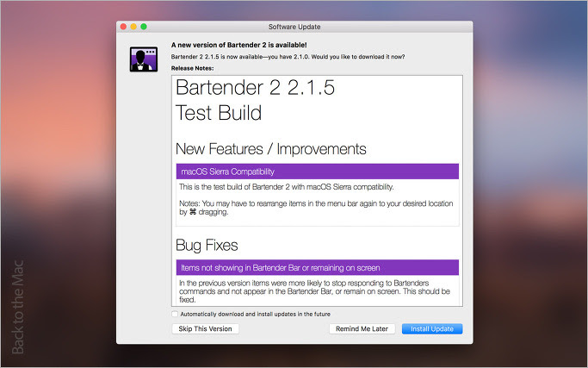The height and width of the screenshot is (368, 588).
Task: Click the 'Bug Fixes' heading
Action: (x=207, y=246)
